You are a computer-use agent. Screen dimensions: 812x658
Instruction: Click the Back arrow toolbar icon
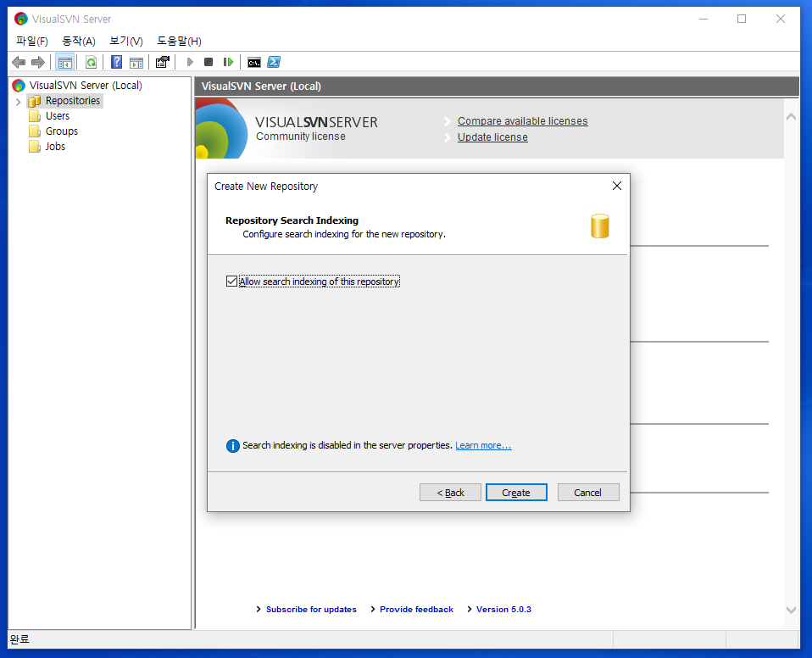(x=19, y=62)
